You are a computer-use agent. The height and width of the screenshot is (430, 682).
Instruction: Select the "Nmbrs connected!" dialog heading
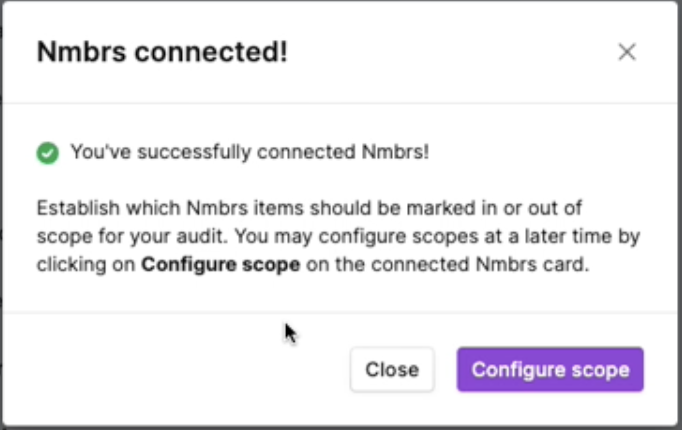coord(162,52)
